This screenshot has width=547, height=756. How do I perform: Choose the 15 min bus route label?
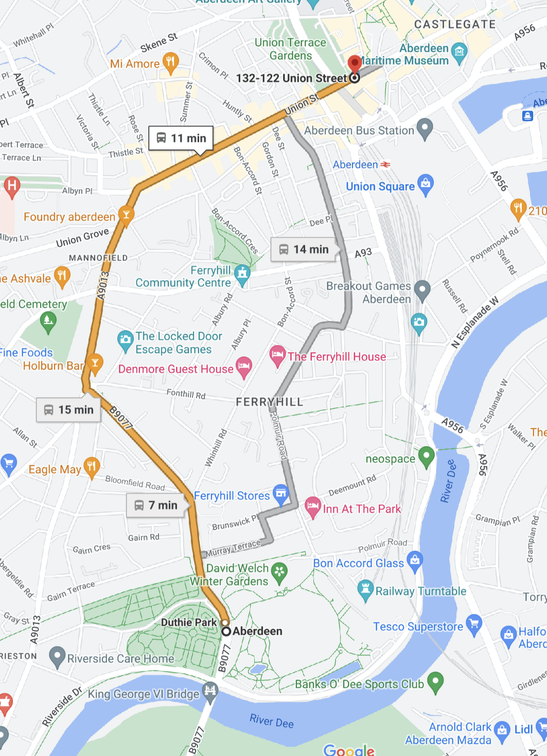pos(68,410)
